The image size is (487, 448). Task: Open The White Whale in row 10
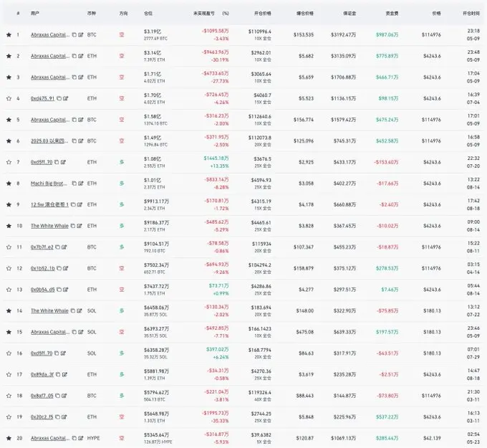click(x=49, y=226)
